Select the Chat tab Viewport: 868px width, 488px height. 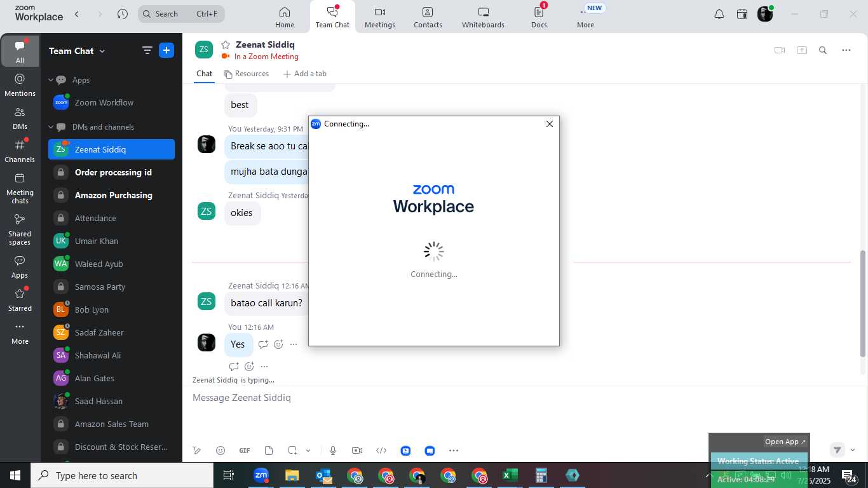click(204, 74)
